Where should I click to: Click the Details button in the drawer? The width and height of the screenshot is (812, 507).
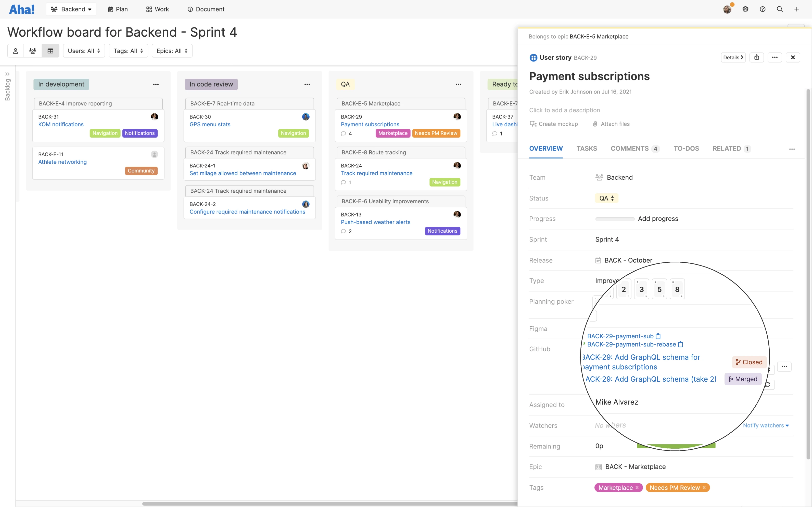point(733,57)
